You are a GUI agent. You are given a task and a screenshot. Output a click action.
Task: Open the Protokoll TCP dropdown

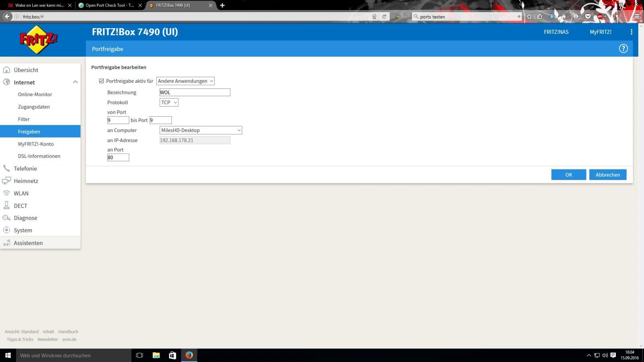(x=169, y=103)
